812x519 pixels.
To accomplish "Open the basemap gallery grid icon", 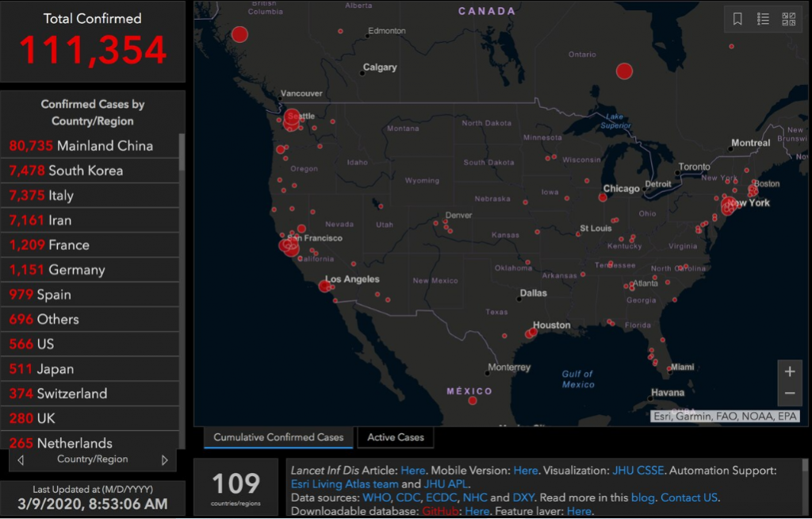I will 788,19.
